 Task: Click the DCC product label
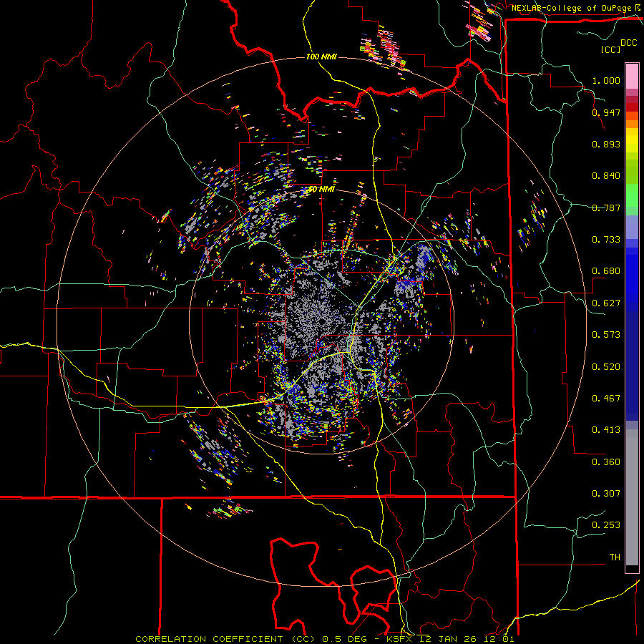(628, 43)
